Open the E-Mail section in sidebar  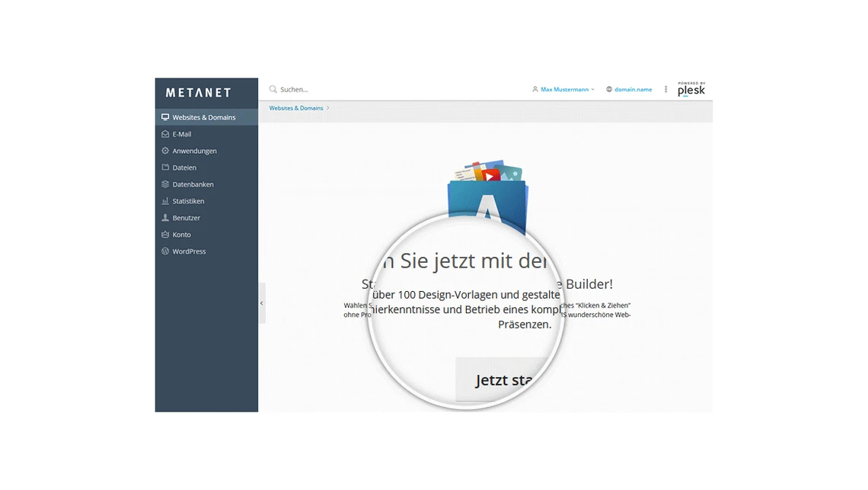[182, 134]
